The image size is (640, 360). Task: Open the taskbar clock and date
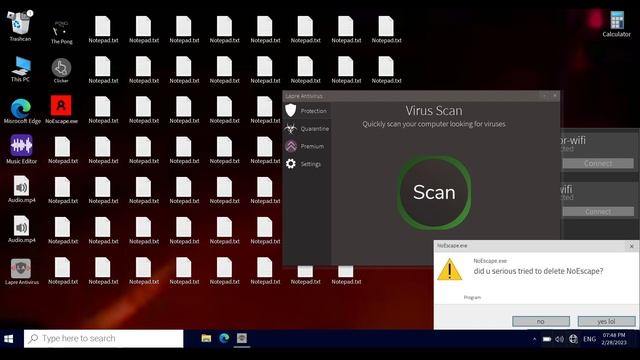(x=614, y=339)
